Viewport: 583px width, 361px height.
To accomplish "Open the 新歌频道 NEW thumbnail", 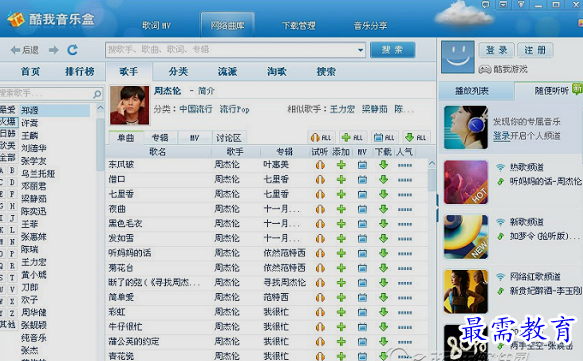I will [466, 237].
